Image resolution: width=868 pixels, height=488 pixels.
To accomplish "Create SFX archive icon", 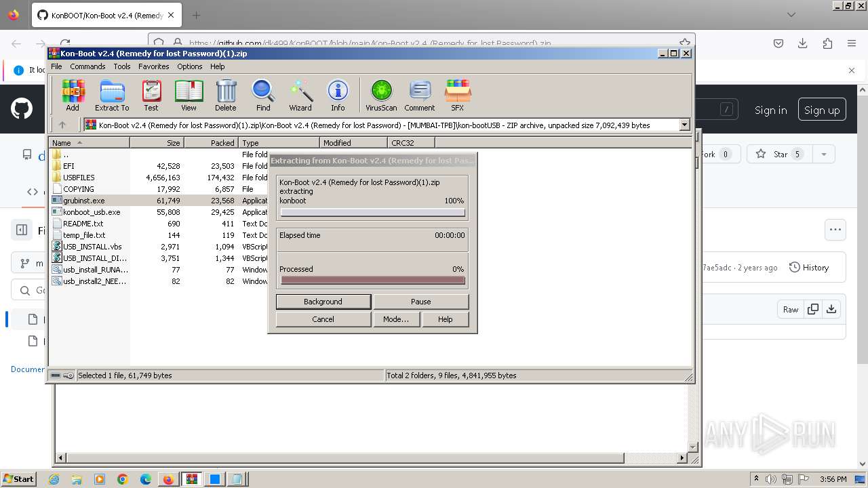I will click(458, 95).
